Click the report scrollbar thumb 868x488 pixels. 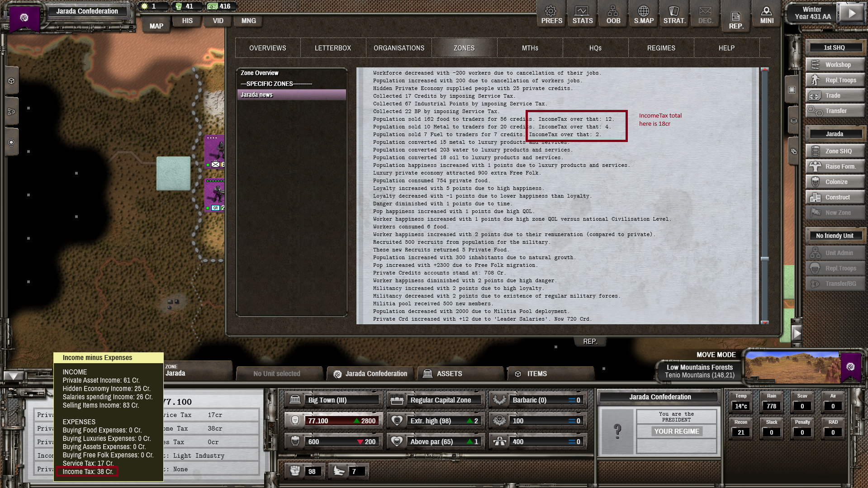765,259
